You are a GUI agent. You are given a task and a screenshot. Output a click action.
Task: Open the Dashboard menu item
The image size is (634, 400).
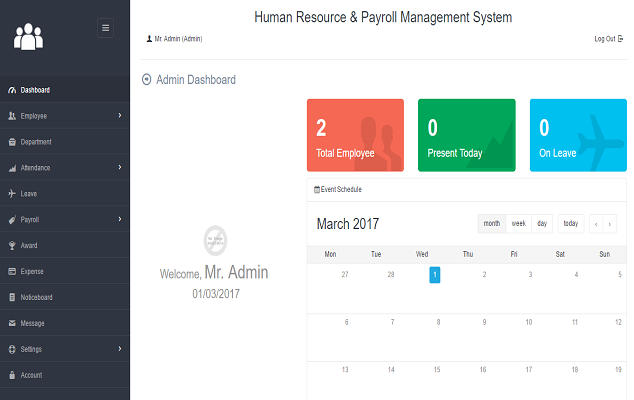[65, 90]
